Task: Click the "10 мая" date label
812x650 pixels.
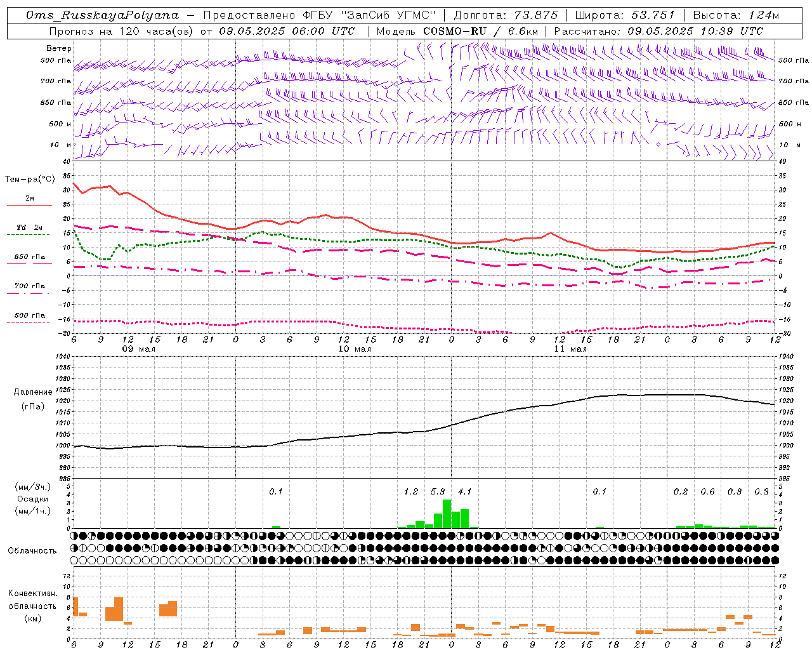Action: pyautogui.click(x=354, y=349)
